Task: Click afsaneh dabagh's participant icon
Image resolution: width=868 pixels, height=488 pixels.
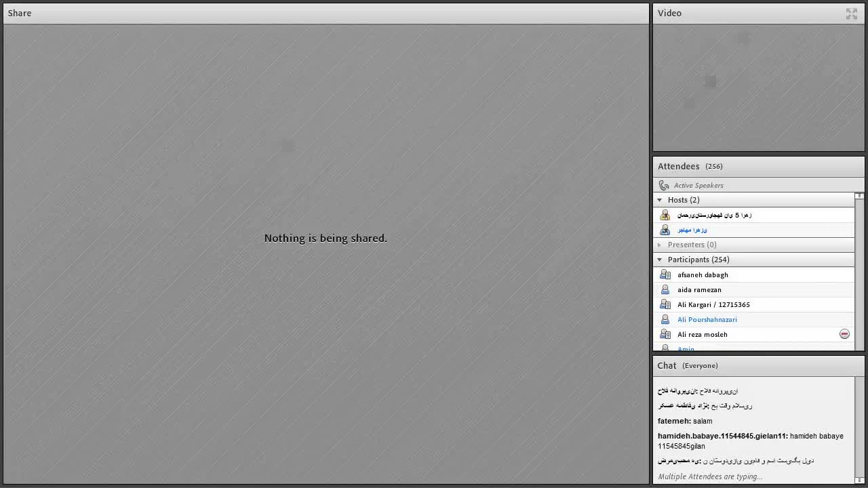Action: pyautogui.click(x=665, y=274)
